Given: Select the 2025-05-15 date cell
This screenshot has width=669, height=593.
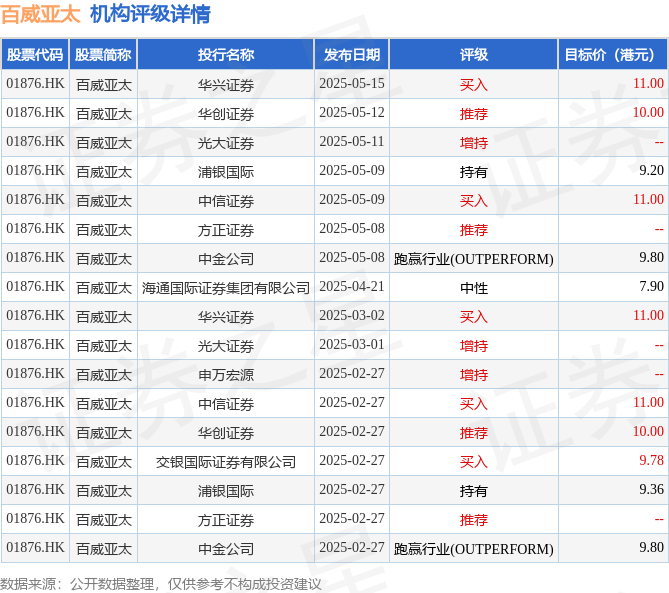Looking at the screenshot, I should (x=352, y=84).
